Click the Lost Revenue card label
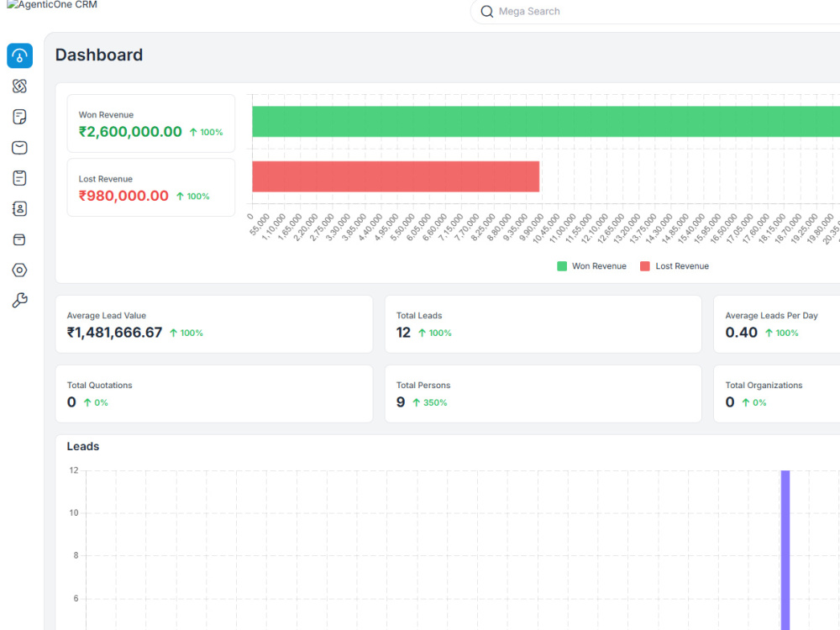The height and width of the screenshot is (630, 840). 106,179
